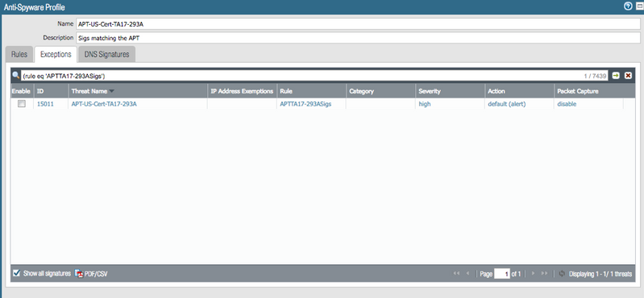The image size is (644, 298).
Task: Click default (alert) action cell
Action: (x=507, y=104)
